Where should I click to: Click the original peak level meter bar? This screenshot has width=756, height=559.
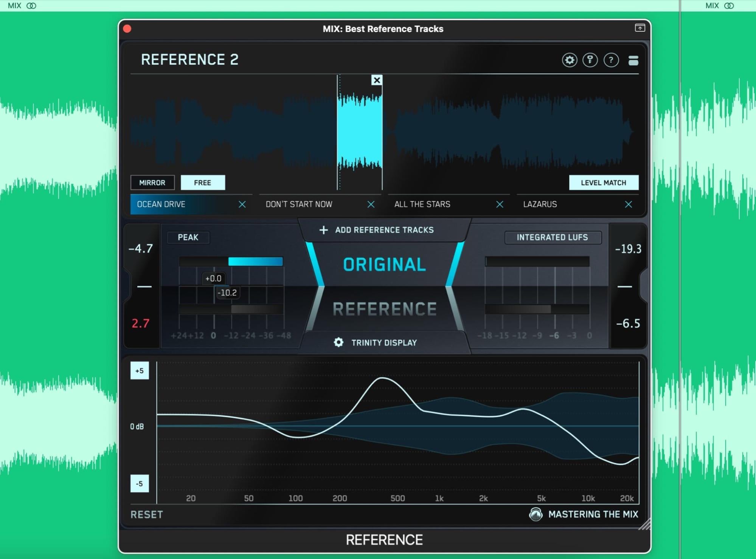pyautogui.click(x=231, y=261)
